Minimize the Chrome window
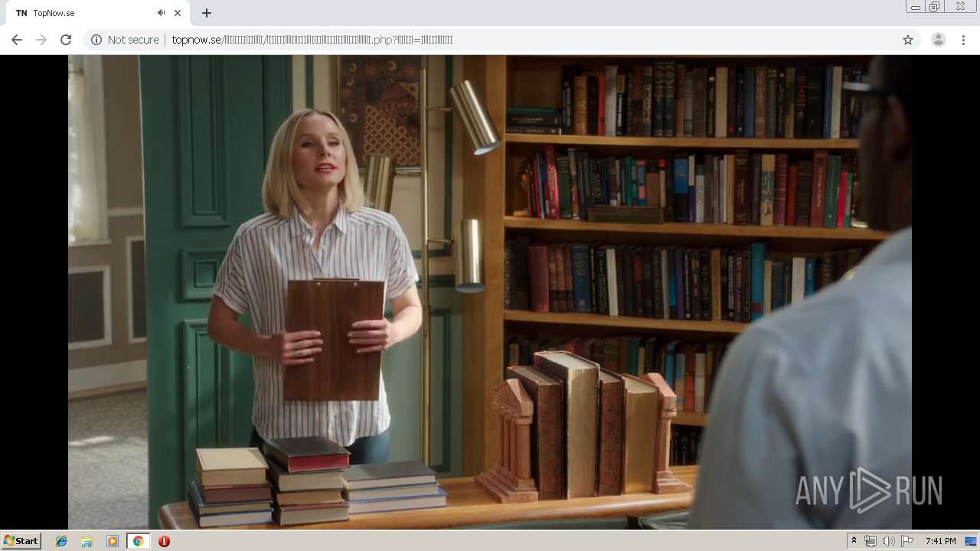Image resolution: width=980 pixels, height=551 pixels. click(915, 7)
